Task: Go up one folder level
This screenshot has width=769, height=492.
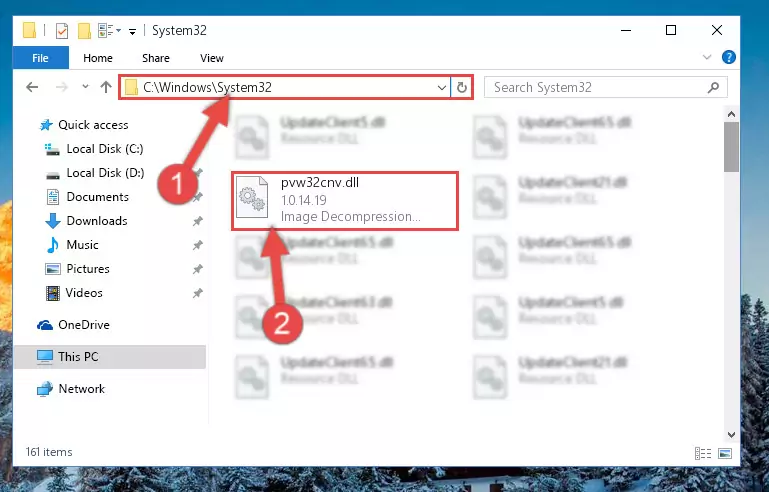Action: click(106, 87)
